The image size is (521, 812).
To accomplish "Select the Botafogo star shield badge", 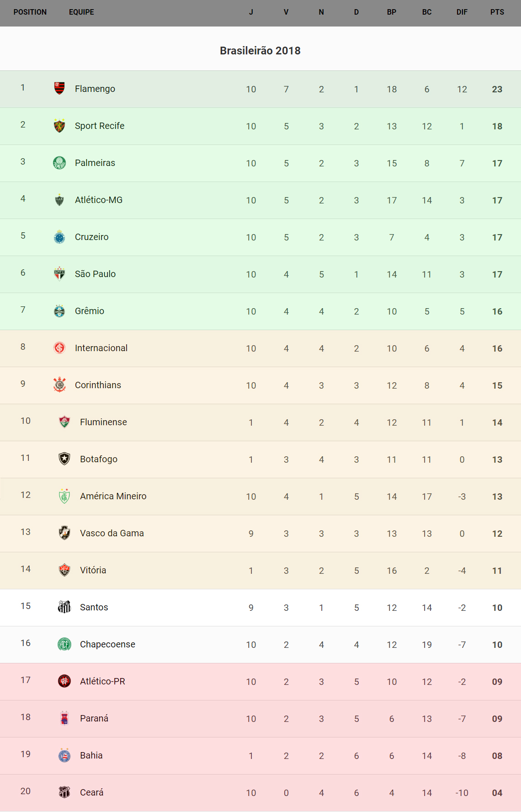I will pos(64,459).
